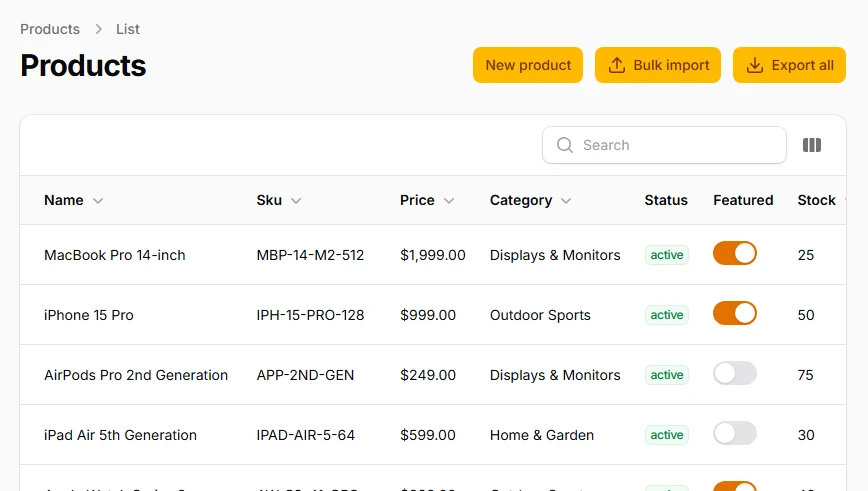Image resolution: width=868 pixels, height=491 pixels.
Task: Click the Featured column header
Action: [x=743, y=200]
